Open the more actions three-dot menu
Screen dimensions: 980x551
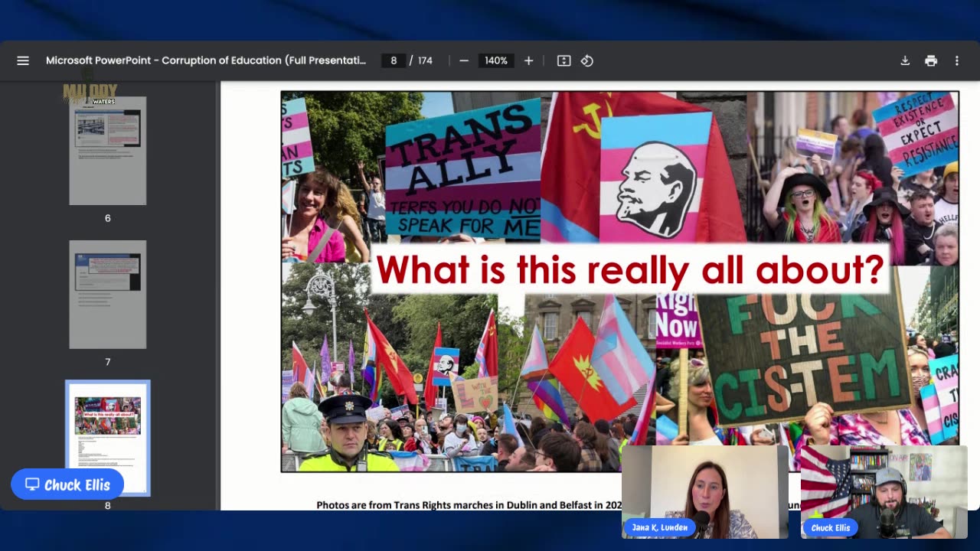[956, 60]
